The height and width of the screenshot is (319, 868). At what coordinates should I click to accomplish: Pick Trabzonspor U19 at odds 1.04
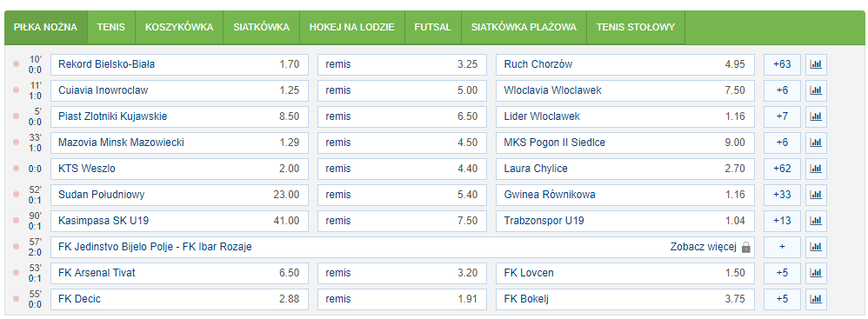pyautogui.click(x=625, y=221)
